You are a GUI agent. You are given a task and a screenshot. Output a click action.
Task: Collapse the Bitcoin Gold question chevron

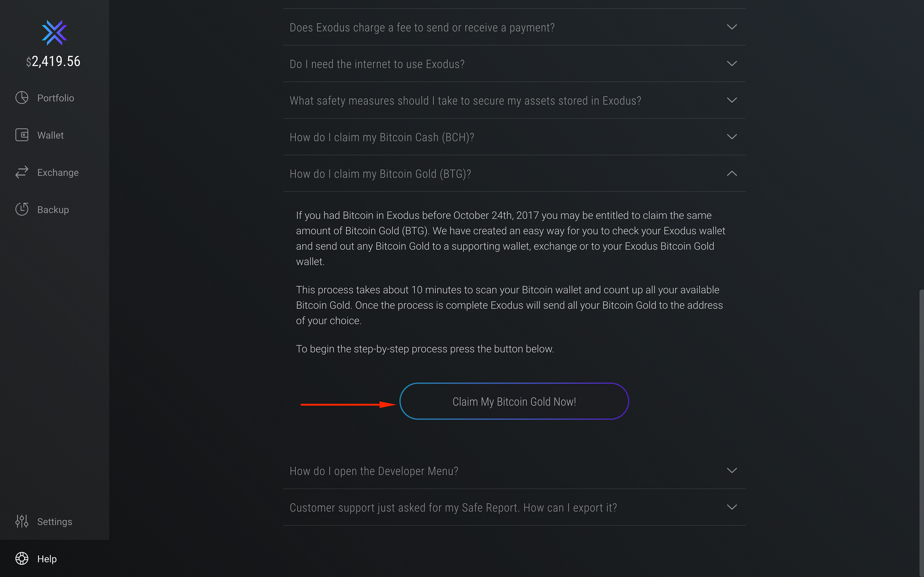pos(732,173)
